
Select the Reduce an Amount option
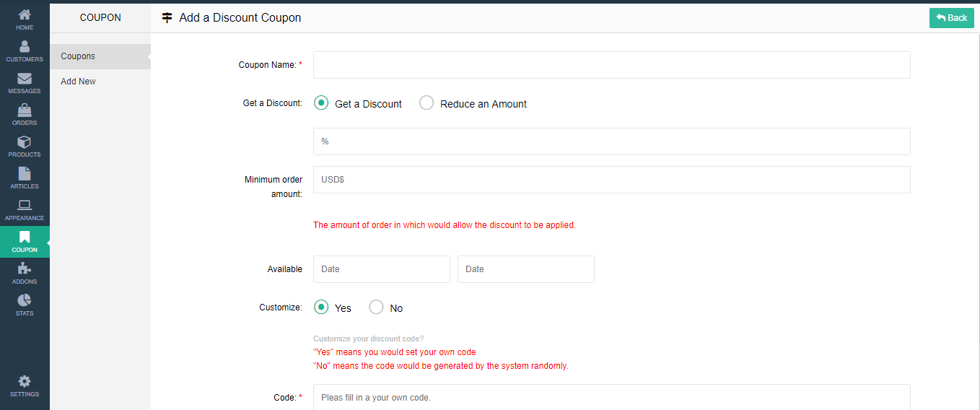(426, 103)
